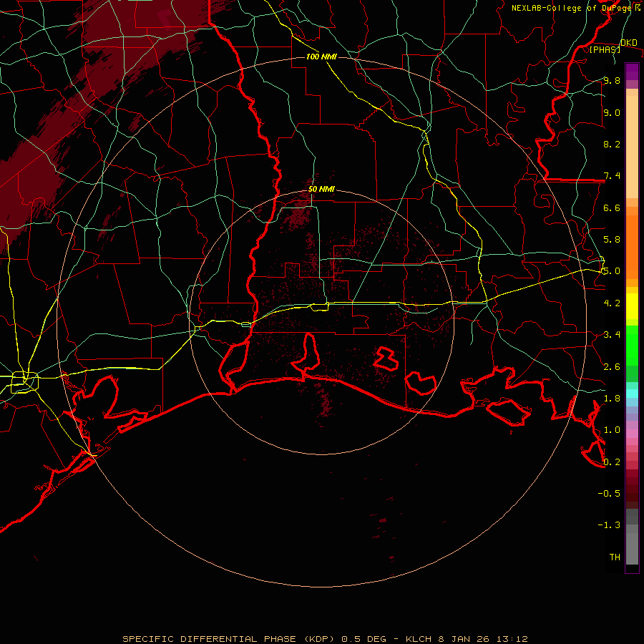Click the 1.0 scale value
Image resolution: width=644 pixels, height=644 pixels.
coord(612,430)
